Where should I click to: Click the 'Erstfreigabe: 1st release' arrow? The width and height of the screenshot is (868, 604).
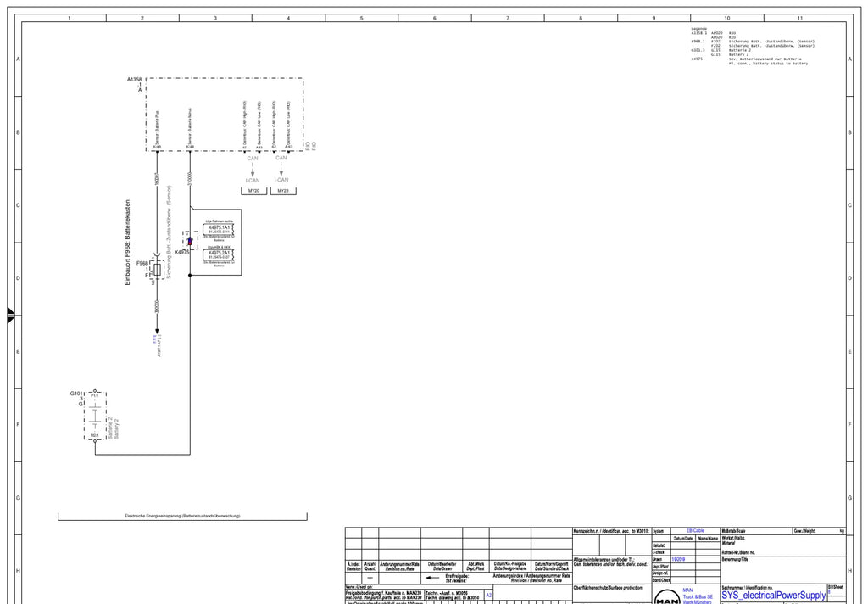pyautogui.click(x=432, y=578)
